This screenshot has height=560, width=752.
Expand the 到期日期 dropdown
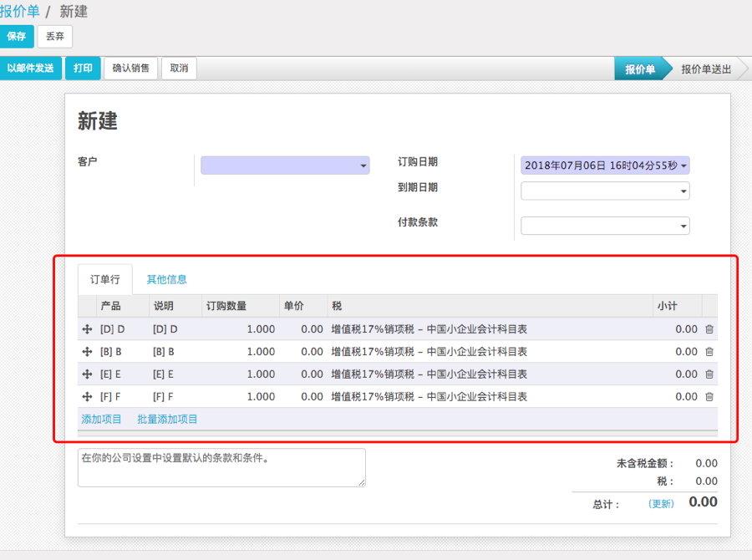pos(605,191)
